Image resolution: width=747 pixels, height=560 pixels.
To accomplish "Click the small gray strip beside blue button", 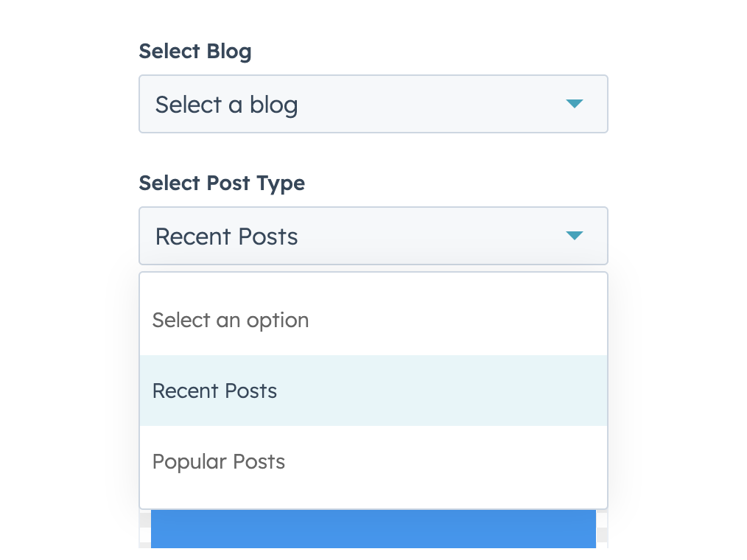I will 144,529.
